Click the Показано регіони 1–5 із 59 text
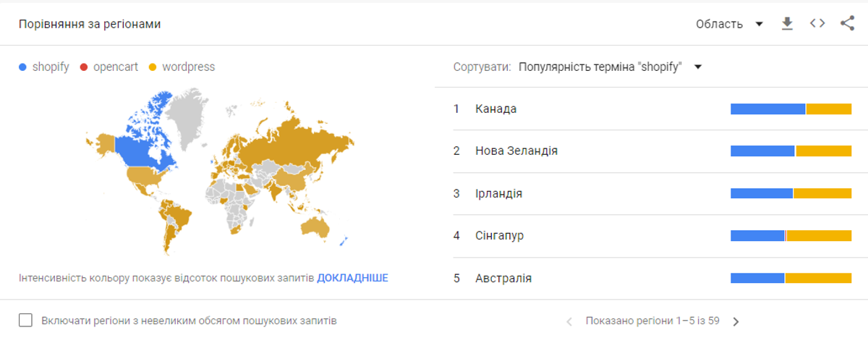Image resolution: width=868 pixels, height=338 pixels. point(653,321)
